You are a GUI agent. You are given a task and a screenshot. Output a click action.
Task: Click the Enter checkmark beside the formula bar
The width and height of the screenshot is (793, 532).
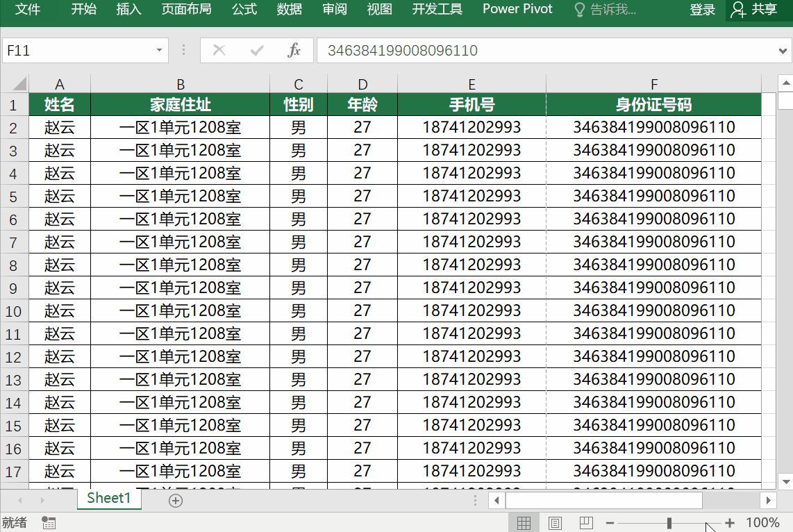[x=257, y=50]
